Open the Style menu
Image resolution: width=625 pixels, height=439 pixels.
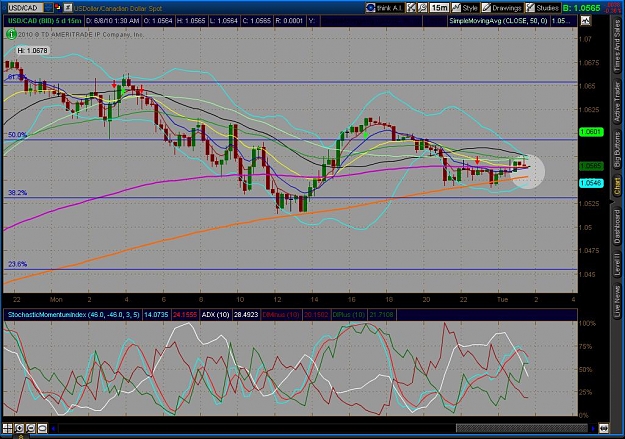click(x=465, y=8)
